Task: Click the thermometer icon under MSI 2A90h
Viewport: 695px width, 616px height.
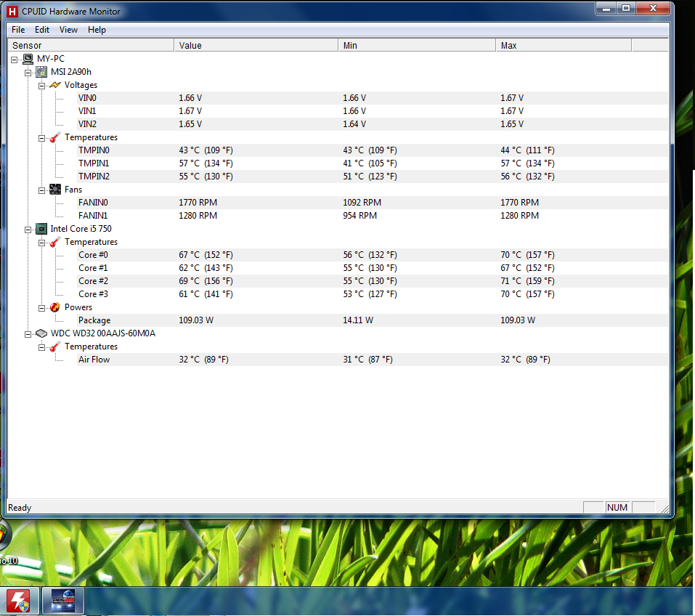Action: 55,137
